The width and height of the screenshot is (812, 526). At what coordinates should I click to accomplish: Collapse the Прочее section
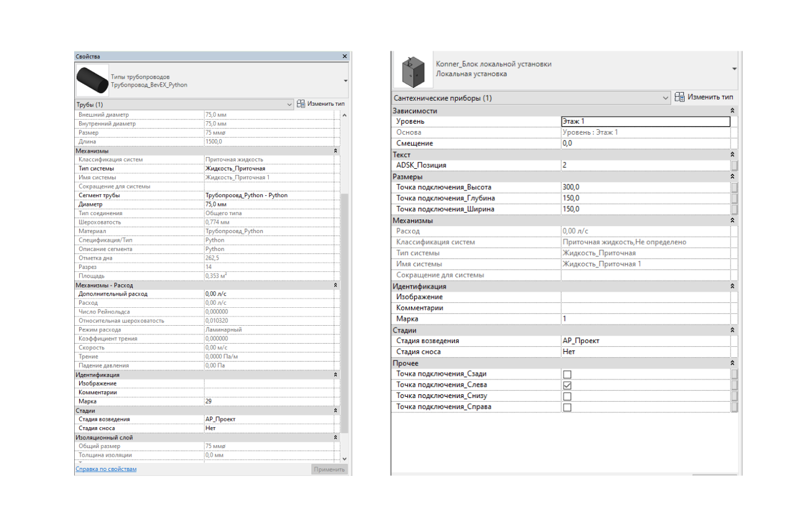click(733, 363)
